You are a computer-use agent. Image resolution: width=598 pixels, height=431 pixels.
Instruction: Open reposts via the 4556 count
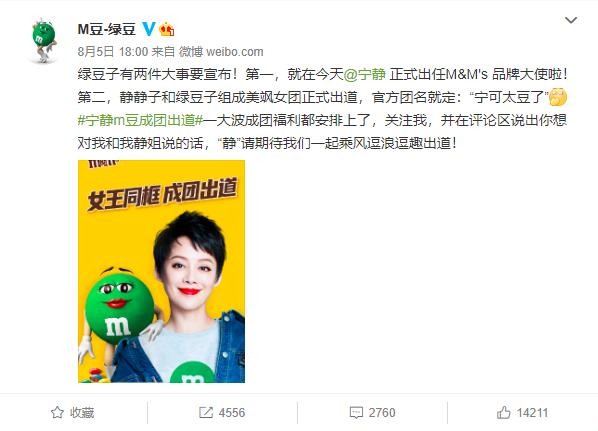tap(231, 413)
